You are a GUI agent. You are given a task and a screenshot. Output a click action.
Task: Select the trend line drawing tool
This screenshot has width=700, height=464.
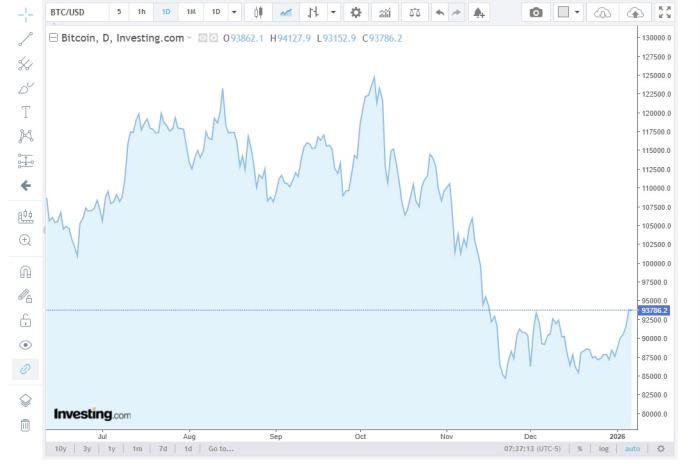[26, 39]
